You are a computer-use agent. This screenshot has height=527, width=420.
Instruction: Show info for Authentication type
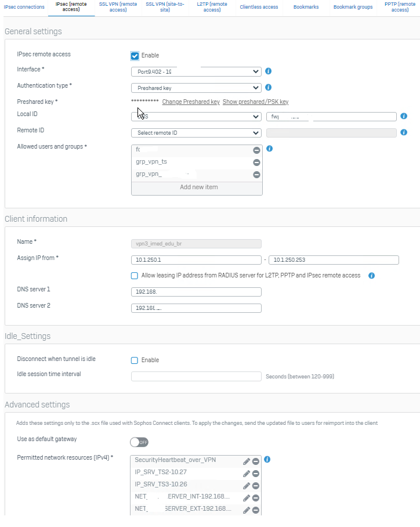point(268,88)
